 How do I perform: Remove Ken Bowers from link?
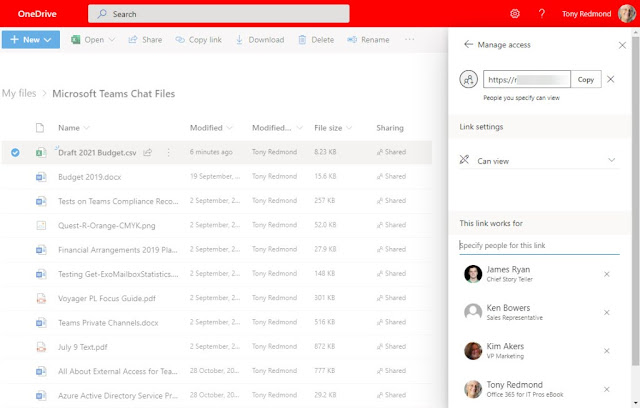coord(607,313)
